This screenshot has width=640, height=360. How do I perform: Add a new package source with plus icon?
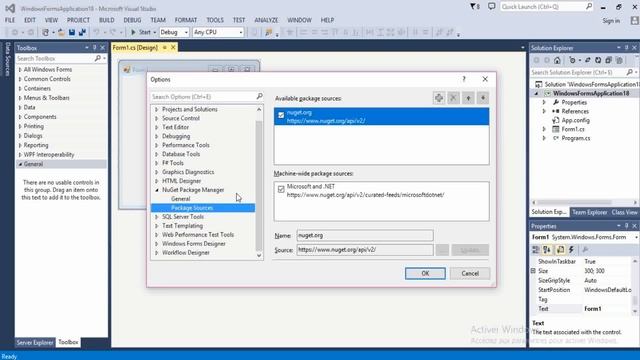point(439,98)
